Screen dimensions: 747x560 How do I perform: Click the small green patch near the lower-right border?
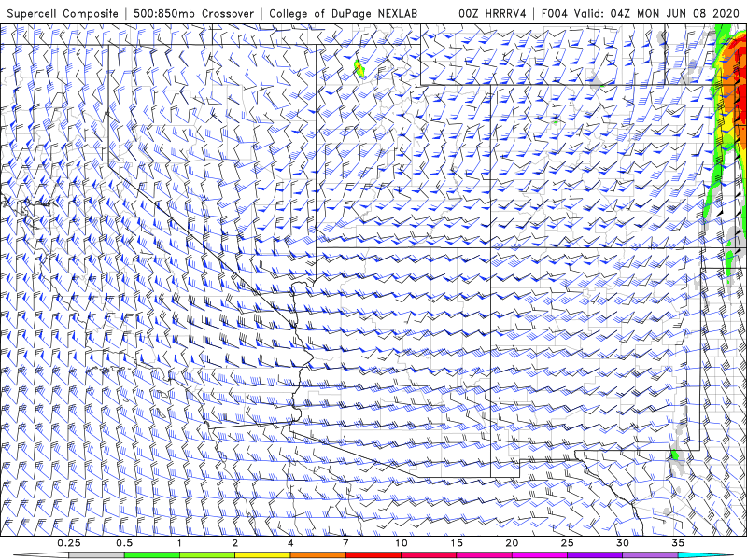674,455
